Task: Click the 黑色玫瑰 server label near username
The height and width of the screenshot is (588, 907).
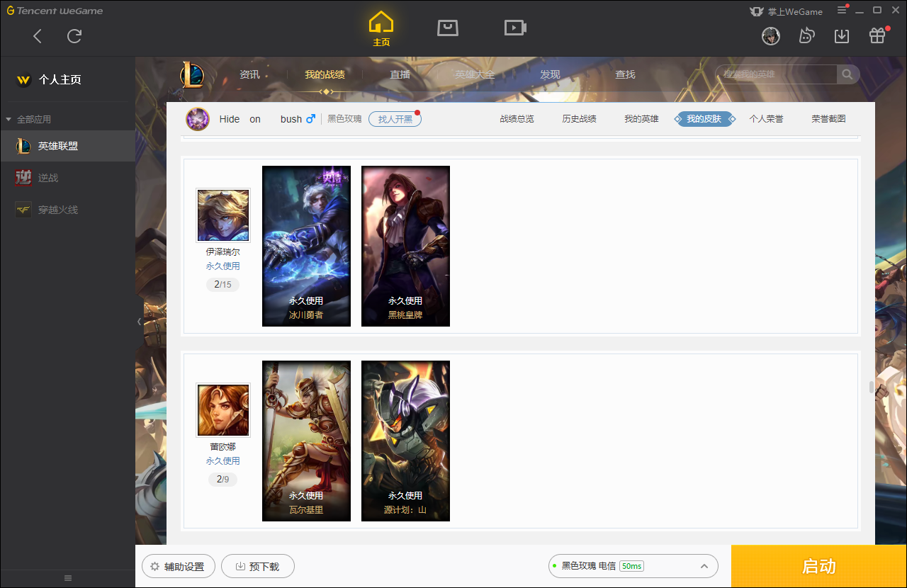Action: point(344,119)
